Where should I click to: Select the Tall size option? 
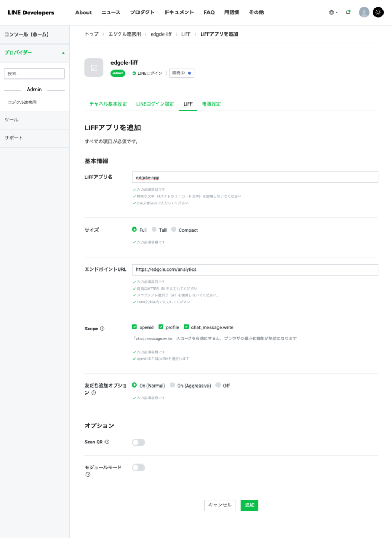click(154, 230)
